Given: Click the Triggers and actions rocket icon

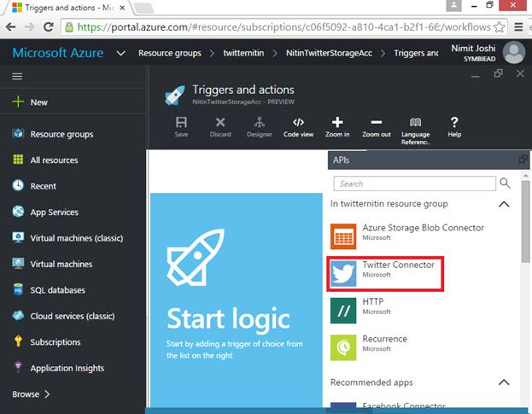Looking at the screenshot, I should pos(175,96).
